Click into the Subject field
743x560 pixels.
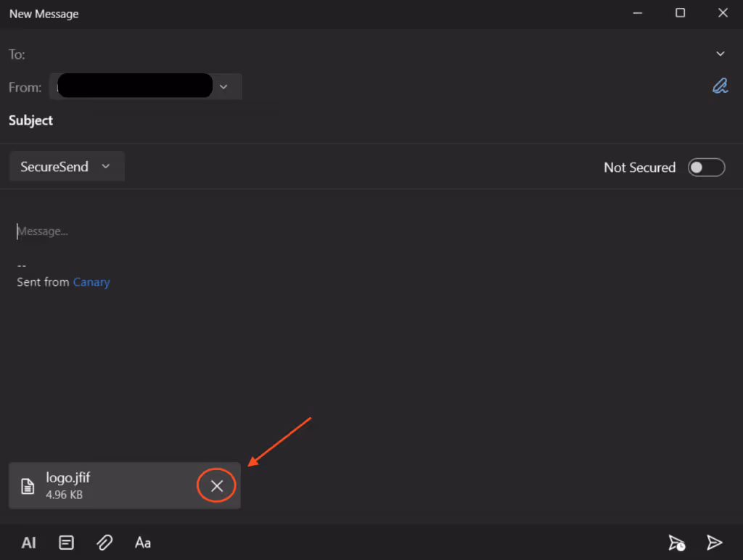coord(371,120)
